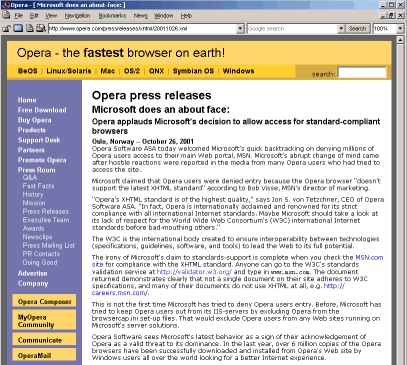Open Mission sidebar link

[x=34, y=203]
